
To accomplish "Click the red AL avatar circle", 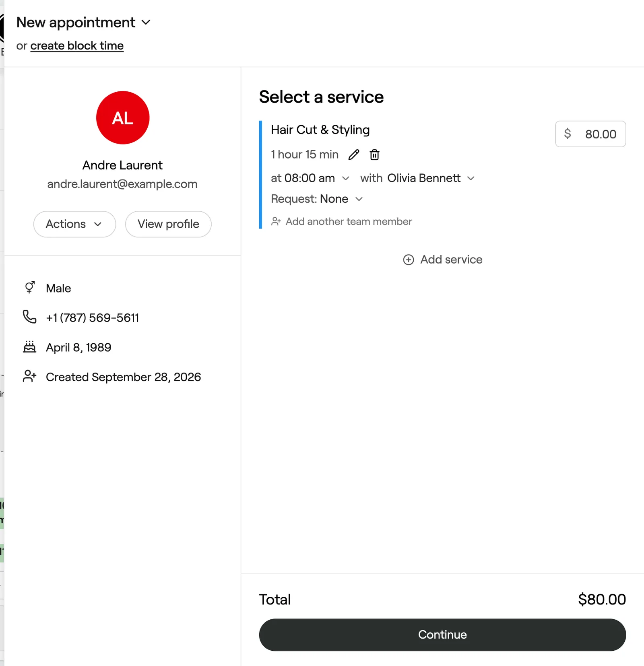I will click(x=123, y=118).
